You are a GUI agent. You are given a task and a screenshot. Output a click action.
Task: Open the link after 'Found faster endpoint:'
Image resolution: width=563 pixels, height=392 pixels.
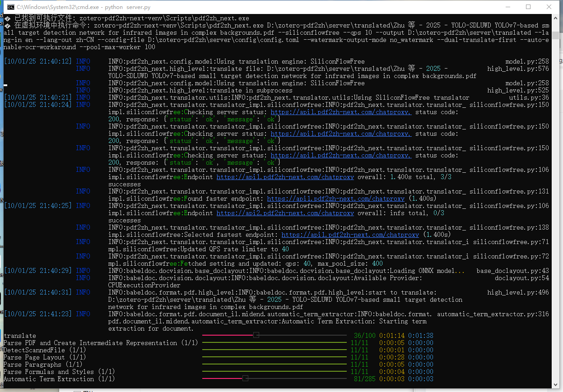[335, 198]
